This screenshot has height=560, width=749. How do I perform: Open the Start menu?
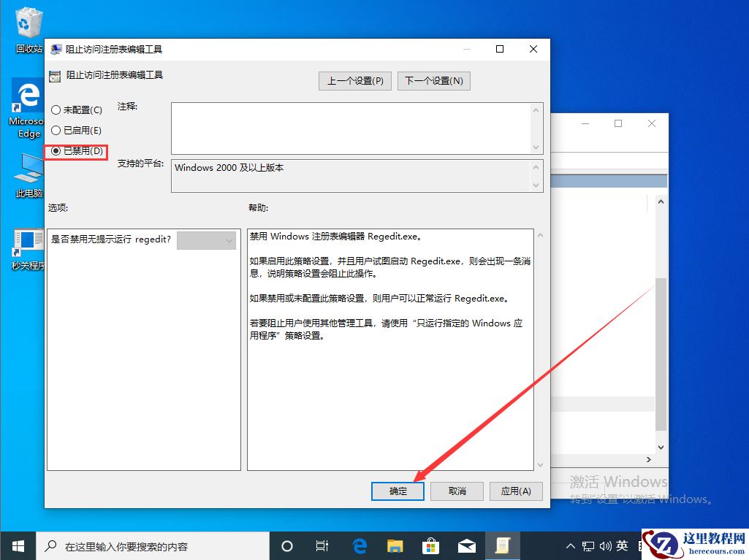17,545
